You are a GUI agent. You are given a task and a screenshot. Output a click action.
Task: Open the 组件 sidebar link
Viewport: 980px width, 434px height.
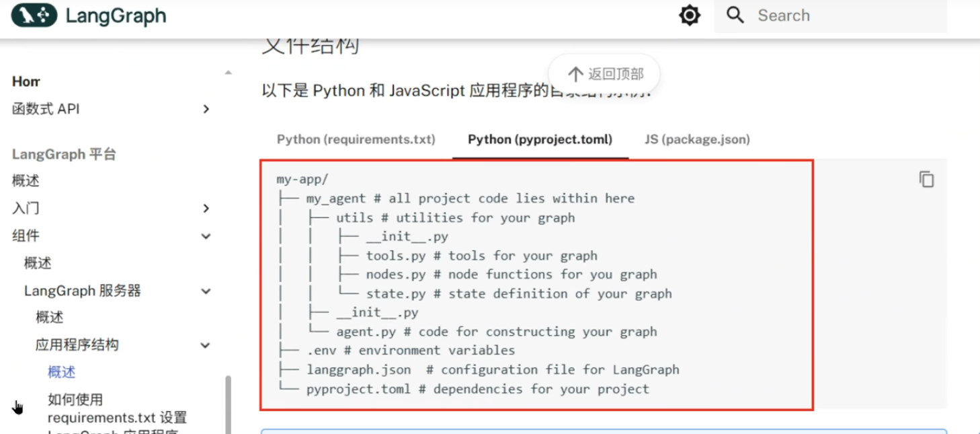[26, 236]
